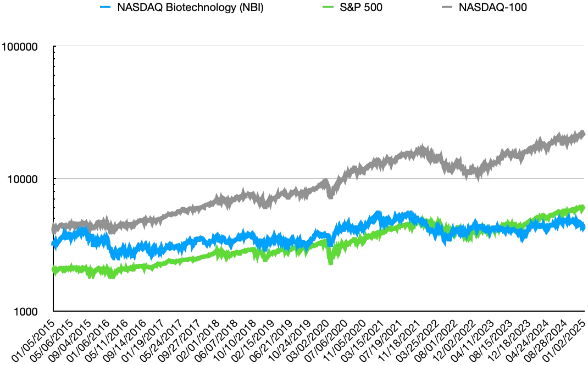This screenshot has width=588, height=365.
Task: Click the NASDAQ-100 legend label
Action: point(493,7)
